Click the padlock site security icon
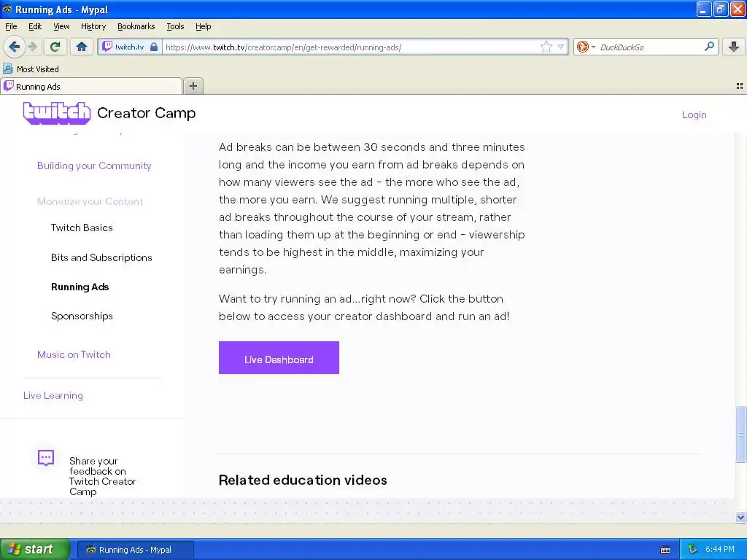This screenshot has width=747, height=560. click(x=153, y=47)
